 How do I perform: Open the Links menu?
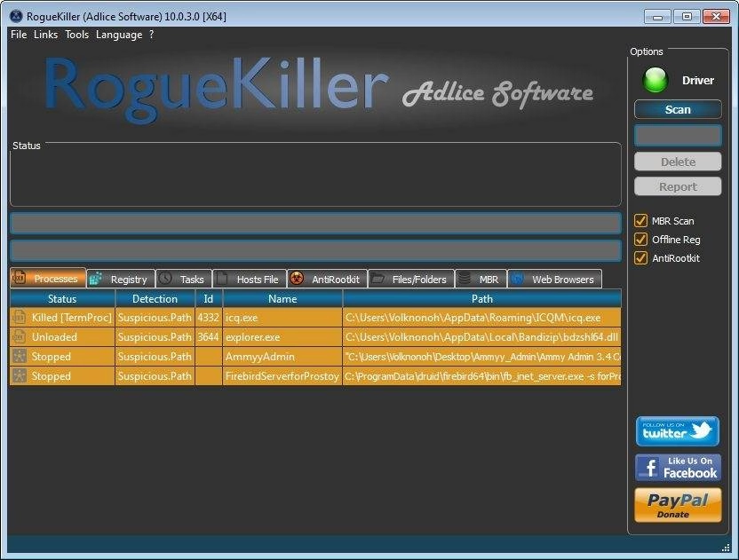(45, 35)
